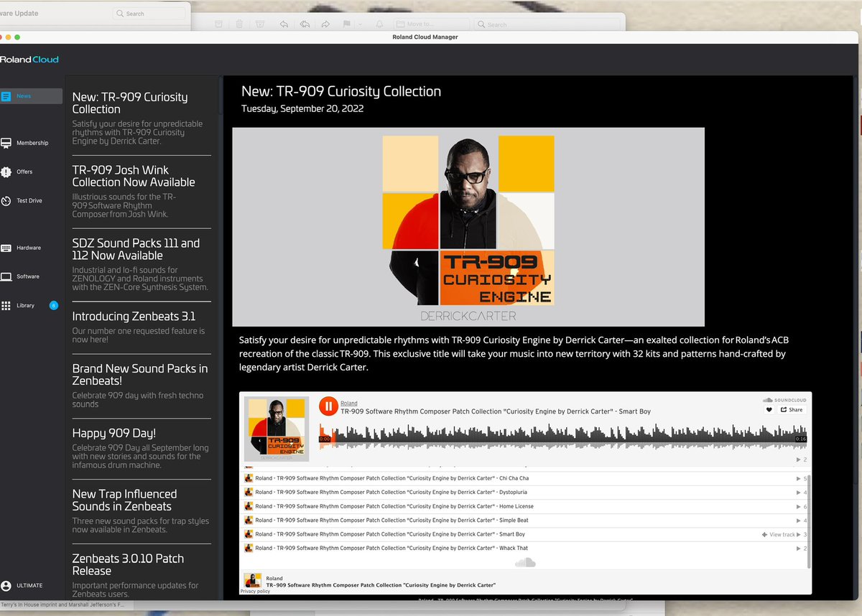Open Introducing Zenbeats 3.1 news item
Viewport: 862px width, 616px height.
coord(142,329)
